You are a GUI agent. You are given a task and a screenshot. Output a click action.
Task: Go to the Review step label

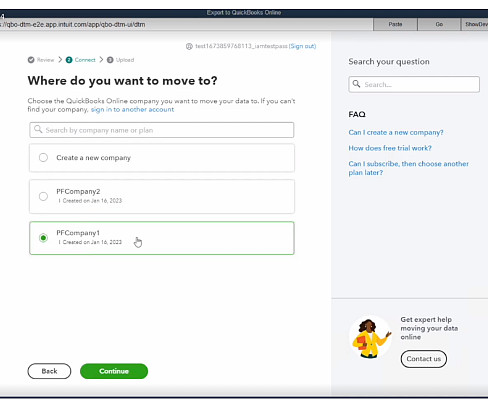(45, 60)
